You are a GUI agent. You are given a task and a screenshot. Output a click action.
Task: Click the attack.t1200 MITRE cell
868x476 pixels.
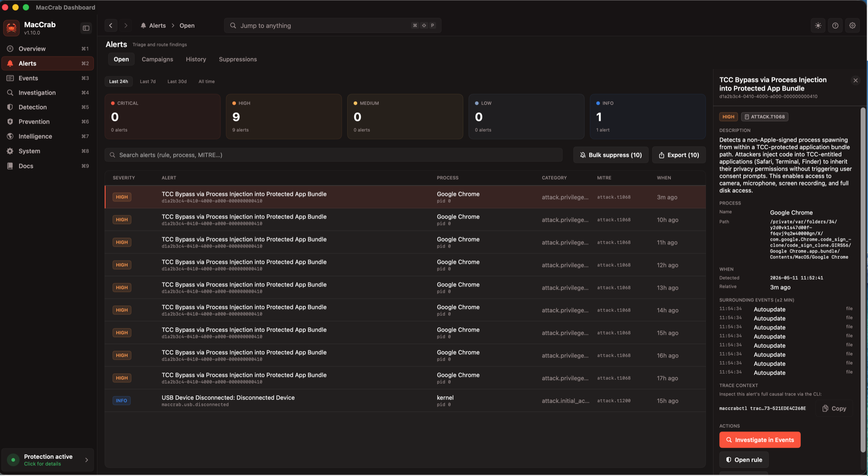tap(614, 401)
